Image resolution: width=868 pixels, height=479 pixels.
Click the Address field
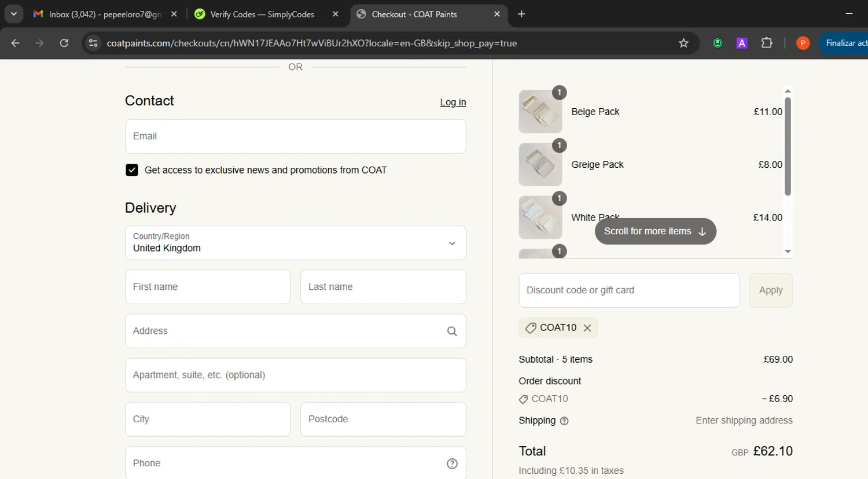[x=296, y=331]
